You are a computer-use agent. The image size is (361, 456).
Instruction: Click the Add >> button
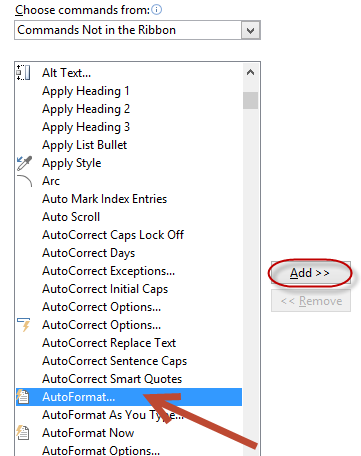point(311,273)
